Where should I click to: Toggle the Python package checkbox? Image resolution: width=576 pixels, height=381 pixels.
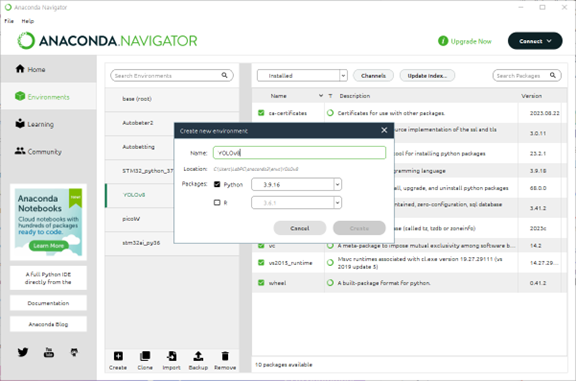coord(217,184)
